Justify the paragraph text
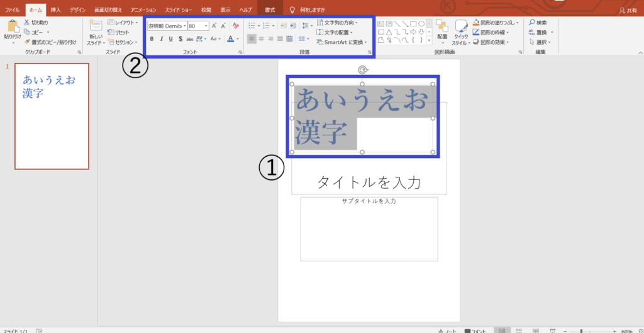This screenshot has width=644, height=333. point(280,38)
